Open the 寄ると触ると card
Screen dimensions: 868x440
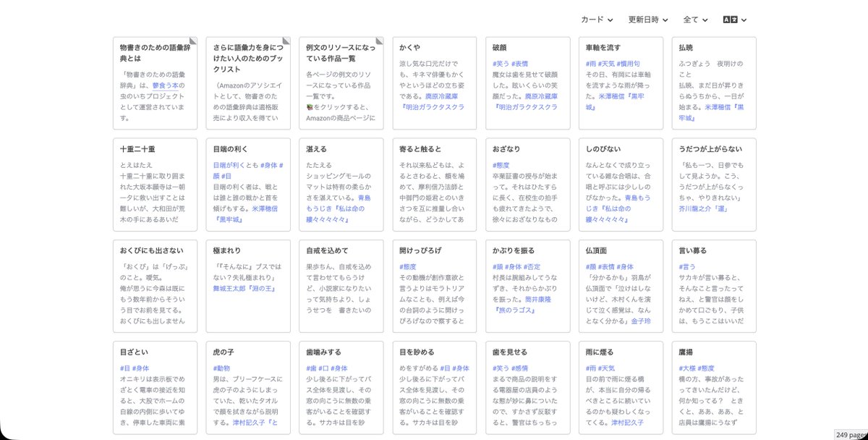[x=434, y=184]
